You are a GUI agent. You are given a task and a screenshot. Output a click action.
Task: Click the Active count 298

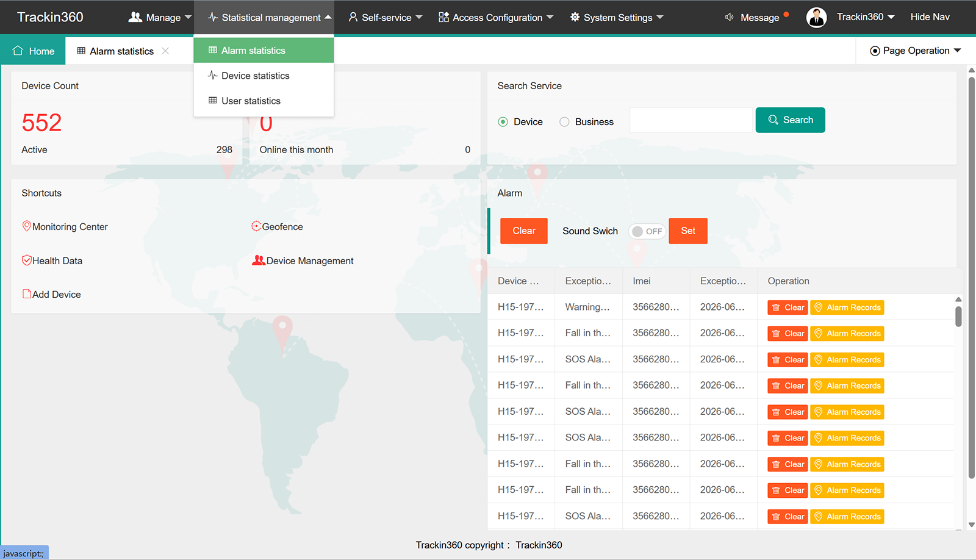pos(224,149)
